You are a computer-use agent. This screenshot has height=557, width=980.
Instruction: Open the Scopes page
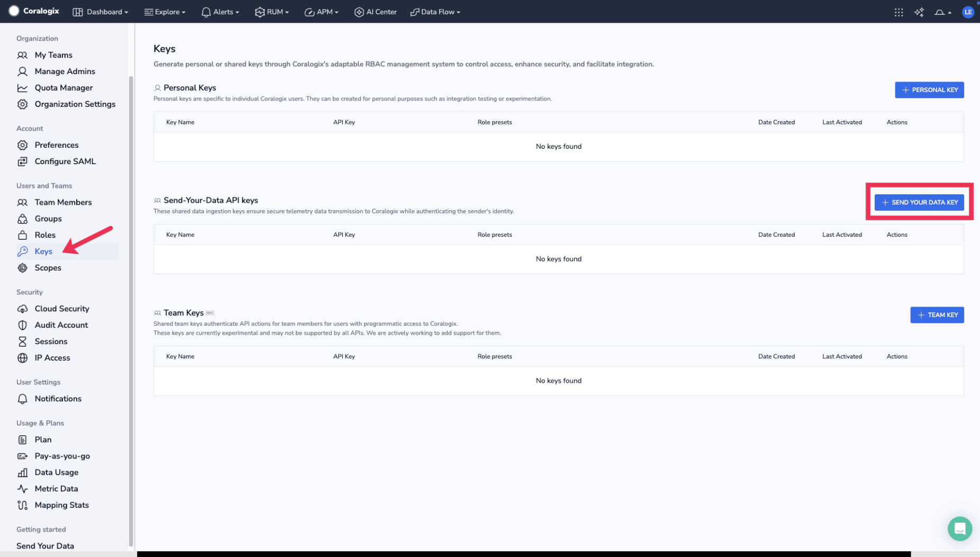[x=48, y=268]
